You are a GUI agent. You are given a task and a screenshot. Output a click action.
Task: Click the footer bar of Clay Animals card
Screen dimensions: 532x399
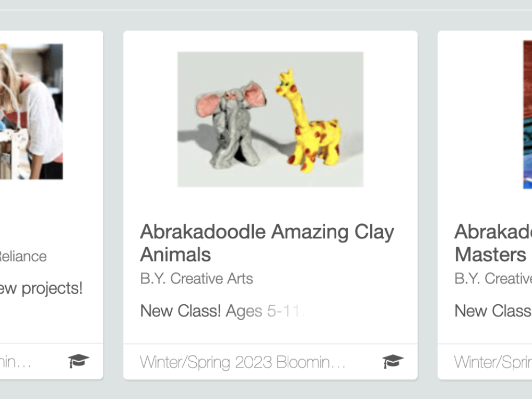[x=270, y=362]
